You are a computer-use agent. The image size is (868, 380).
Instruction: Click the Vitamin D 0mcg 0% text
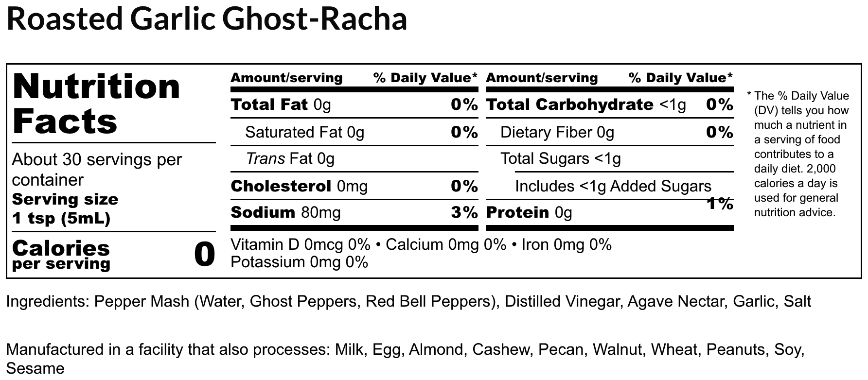pos(300,244)
